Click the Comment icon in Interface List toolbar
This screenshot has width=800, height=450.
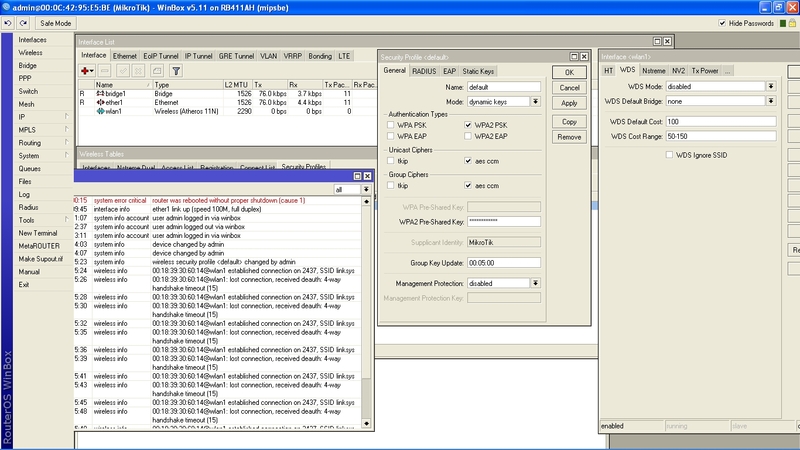(157, 71)
